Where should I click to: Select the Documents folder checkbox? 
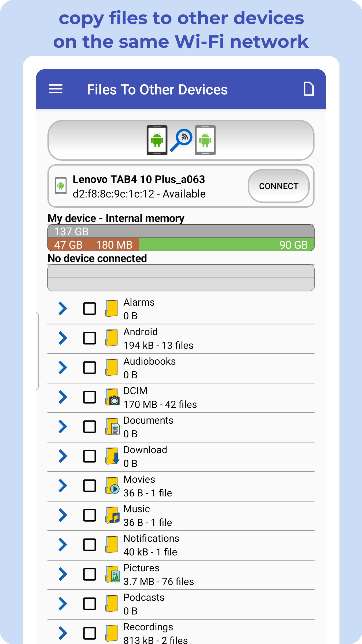[90, 427]
